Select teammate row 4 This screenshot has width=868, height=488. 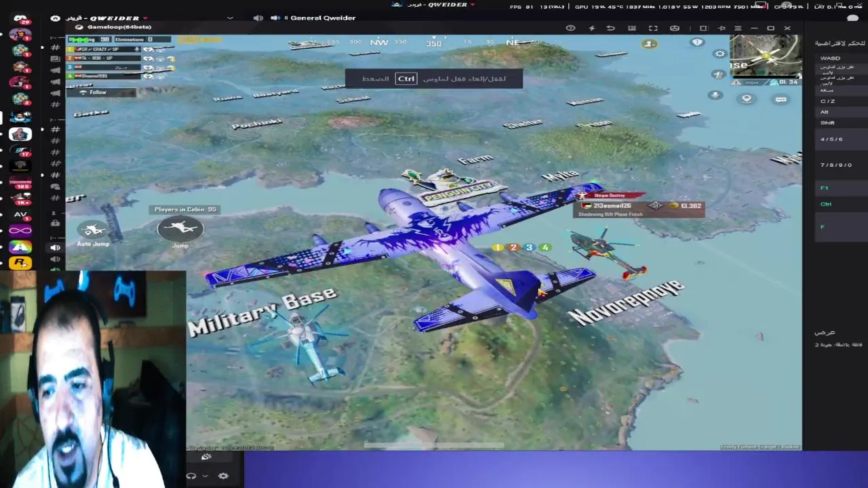(x=104, y=76)
